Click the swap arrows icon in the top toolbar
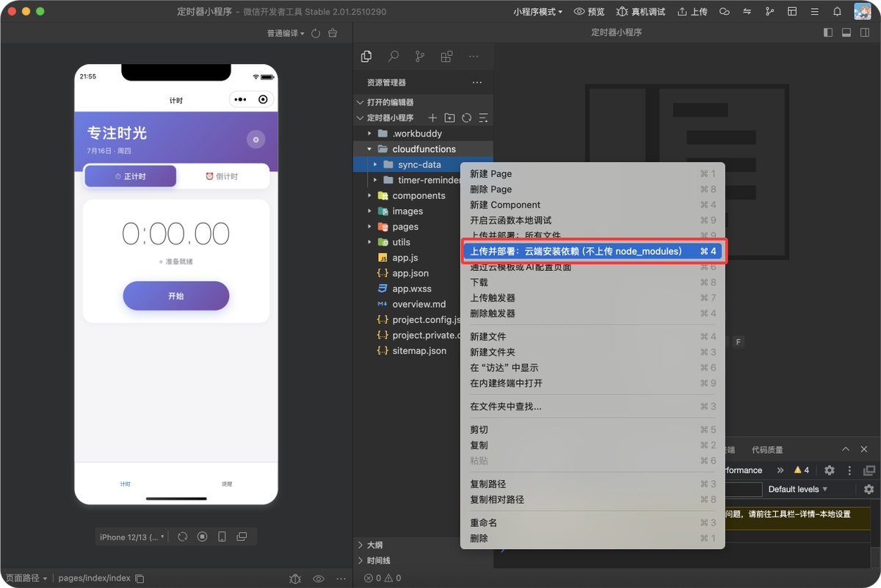The image size is (881, 588). click(747, 12)
